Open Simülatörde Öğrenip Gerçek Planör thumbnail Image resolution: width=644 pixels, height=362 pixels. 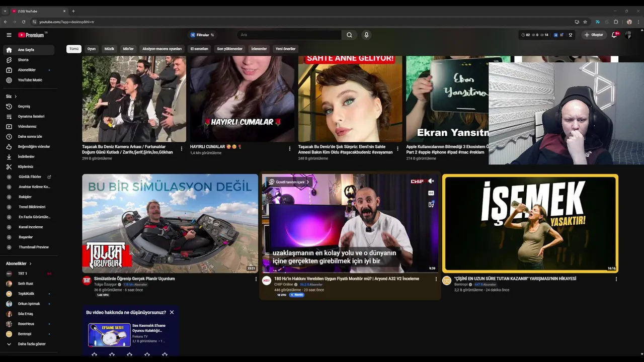pos(170,223)
